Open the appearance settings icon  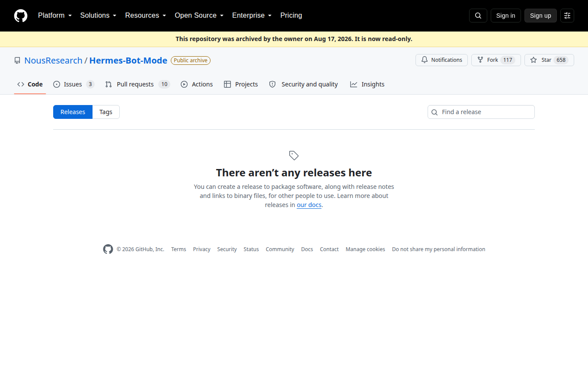point(567,16)
